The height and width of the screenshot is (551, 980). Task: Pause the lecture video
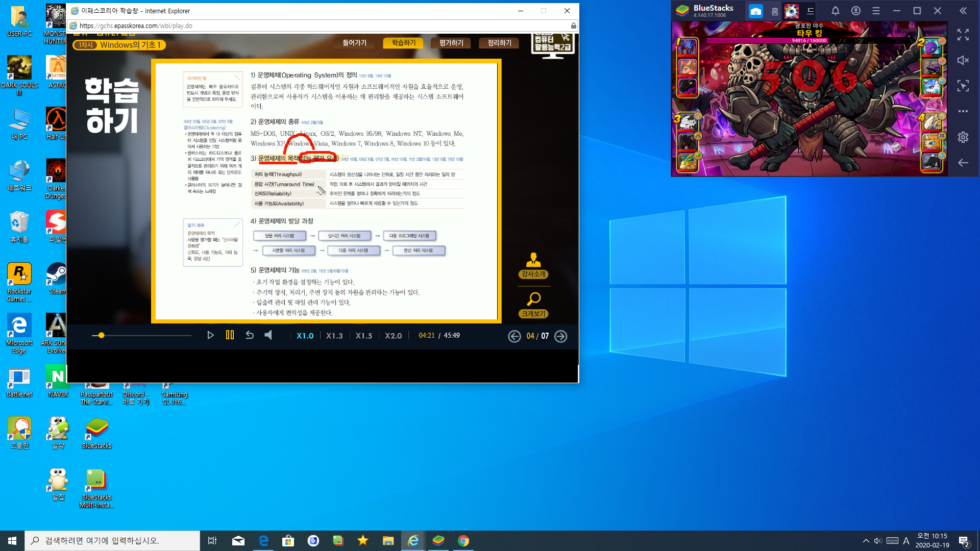(x=230, y=335)
